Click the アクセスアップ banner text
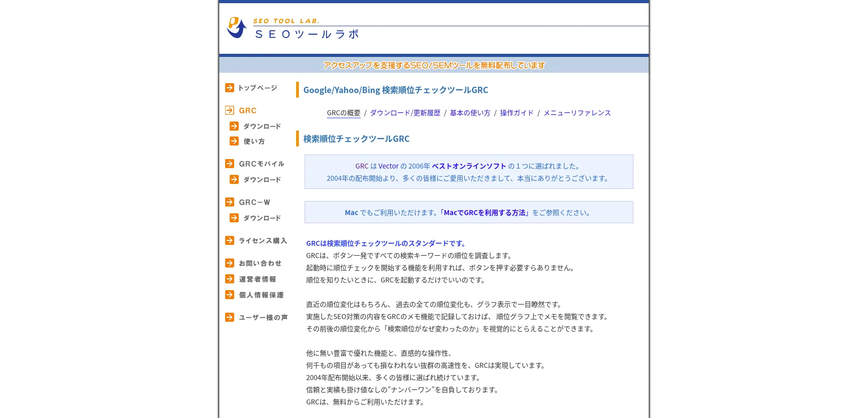 click(x=434, y=65)
